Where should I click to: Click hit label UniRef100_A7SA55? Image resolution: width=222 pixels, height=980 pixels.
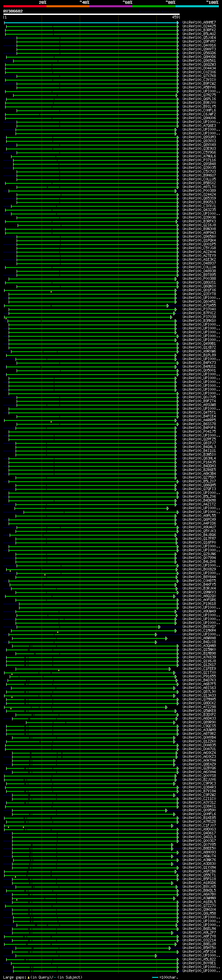pyautogui.click(x=199, y=305)
